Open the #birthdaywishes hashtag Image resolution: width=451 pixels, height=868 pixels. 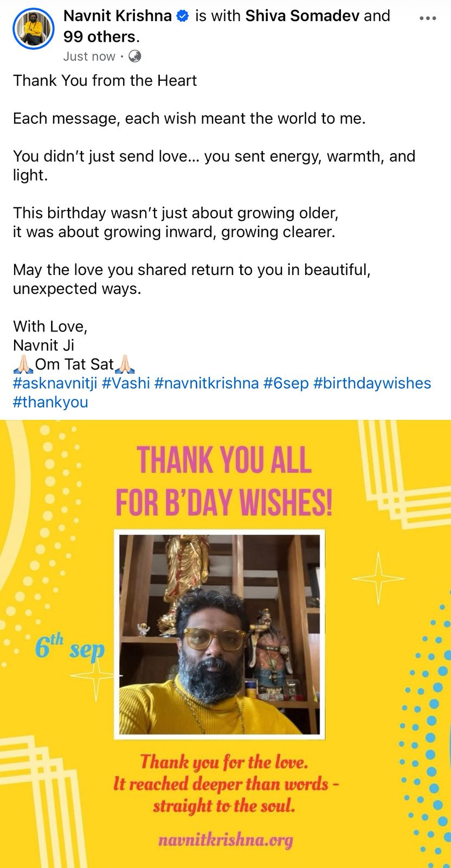[x=372, y=383]
